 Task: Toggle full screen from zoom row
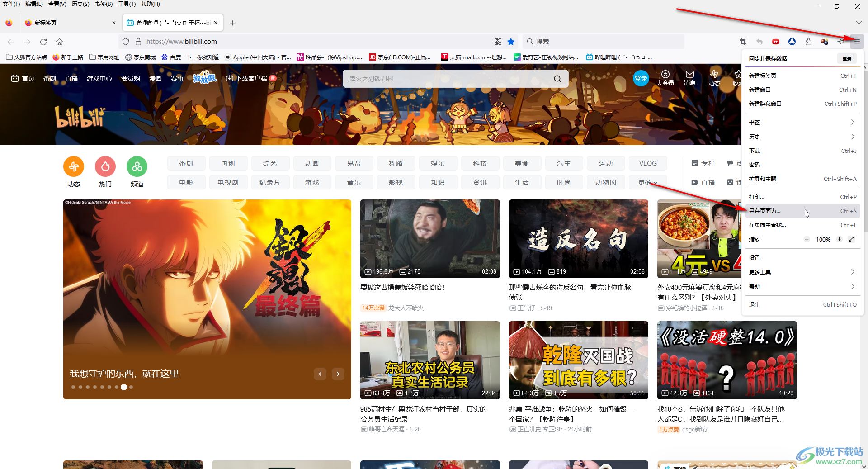tap(851, 239)
